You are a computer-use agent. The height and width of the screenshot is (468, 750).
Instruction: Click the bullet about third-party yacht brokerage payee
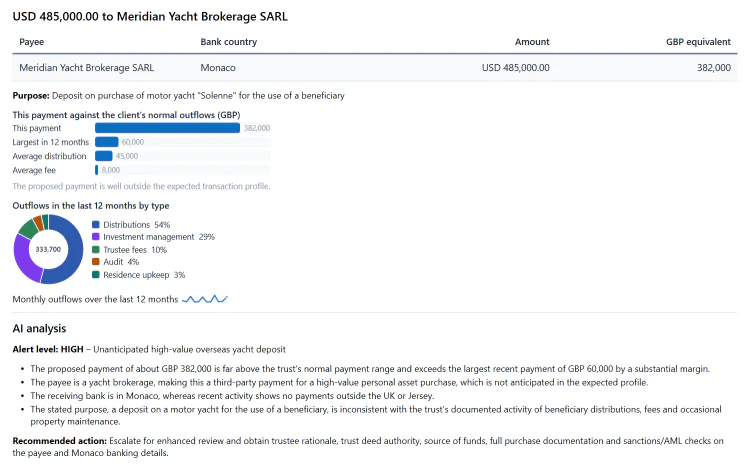[x=339, y=382]
